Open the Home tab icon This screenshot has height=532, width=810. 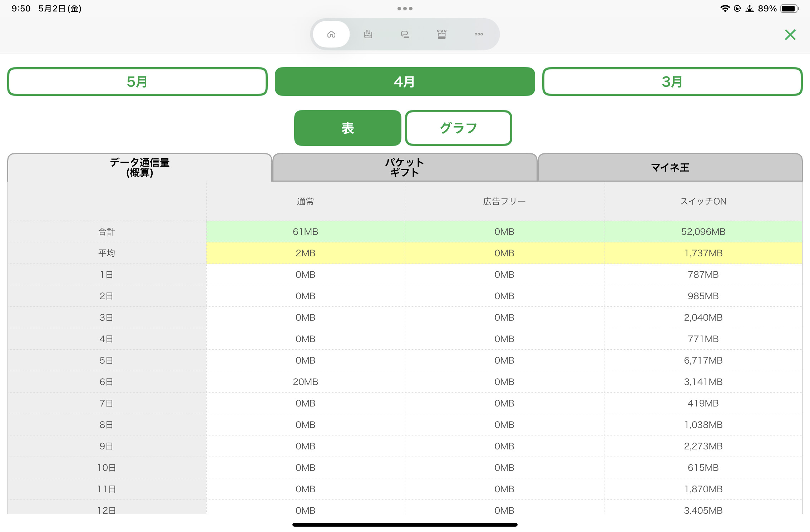point(331,34)
